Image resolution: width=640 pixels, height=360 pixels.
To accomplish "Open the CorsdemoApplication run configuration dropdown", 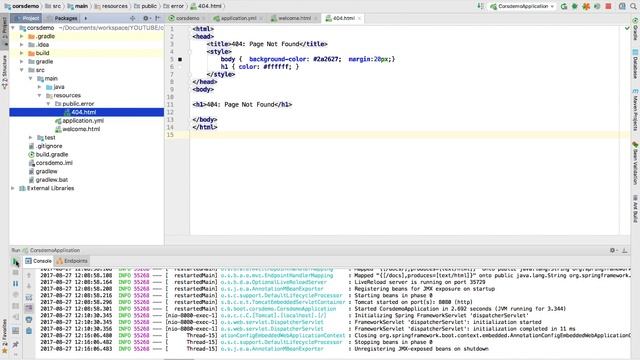I will coord(522,6).
